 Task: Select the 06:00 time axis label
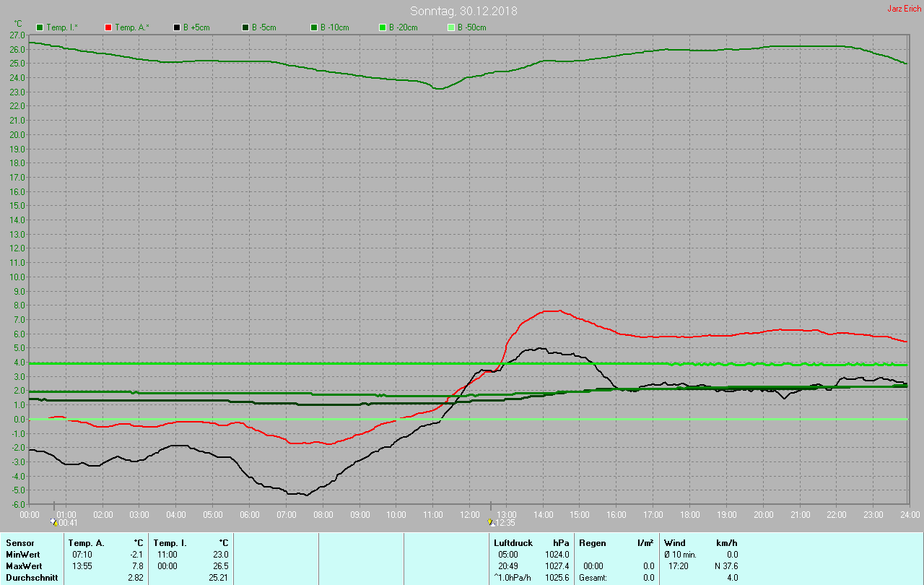click(249, 514)
